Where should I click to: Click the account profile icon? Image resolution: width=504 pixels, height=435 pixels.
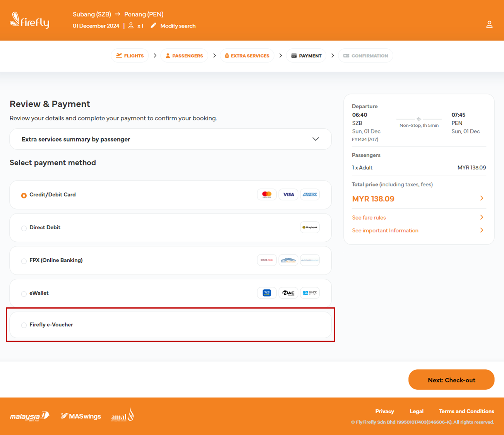click(489, 24)
